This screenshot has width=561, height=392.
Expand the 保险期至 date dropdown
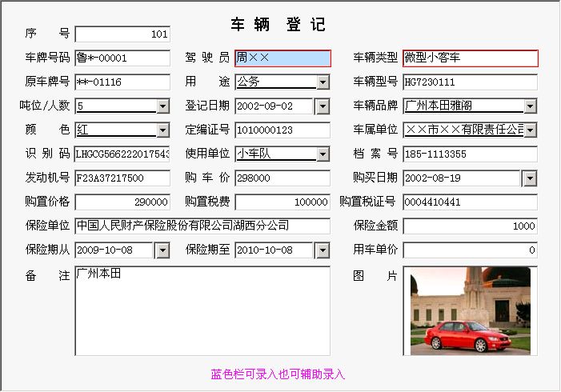(323, 250)
